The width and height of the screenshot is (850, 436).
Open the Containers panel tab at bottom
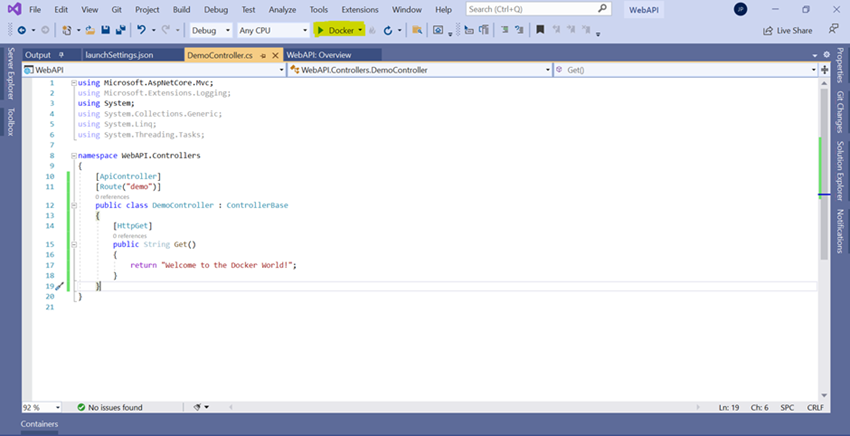click(39, 424)
